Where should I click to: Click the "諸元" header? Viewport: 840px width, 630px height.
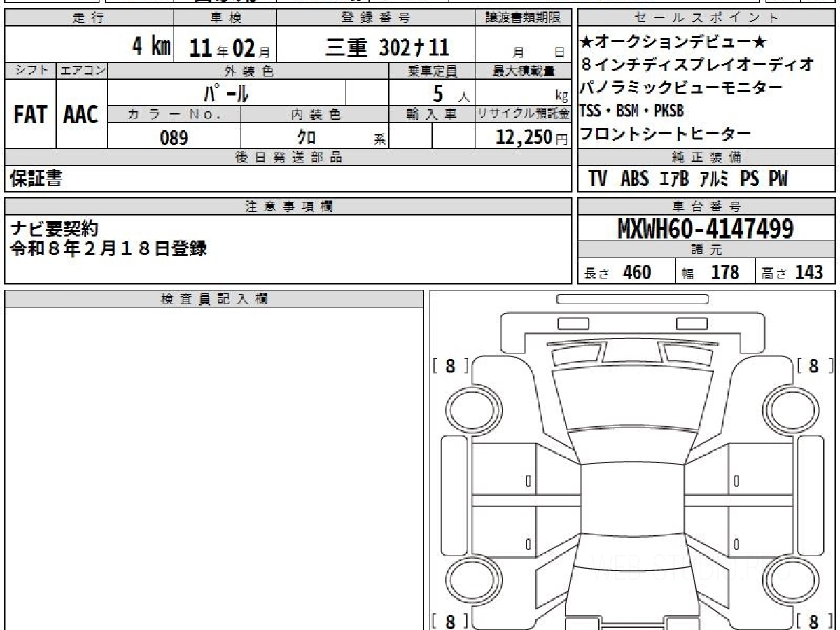click(706, 250)
